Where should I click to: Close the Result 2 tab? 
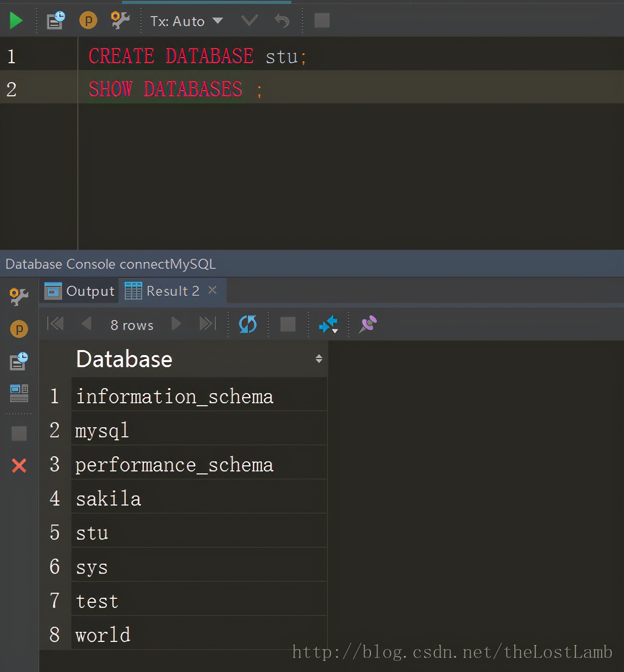(x=212, y=290)
